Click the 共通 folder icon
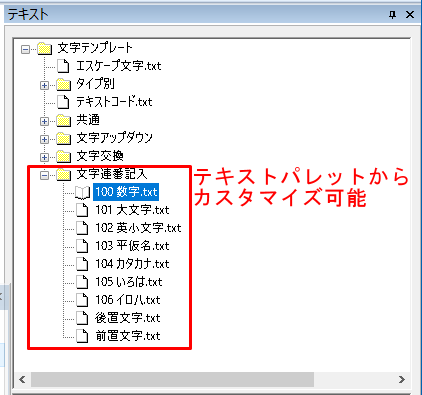Image resolution: width=422 pixels, height=395 pixels. pos(63,121)
